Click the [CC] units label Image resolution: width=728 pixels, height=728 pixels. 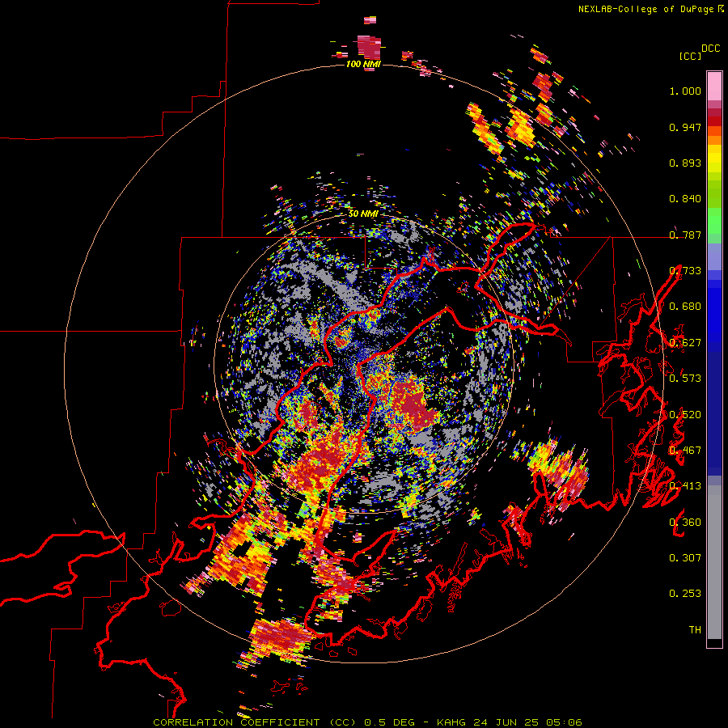pos(690,56)
